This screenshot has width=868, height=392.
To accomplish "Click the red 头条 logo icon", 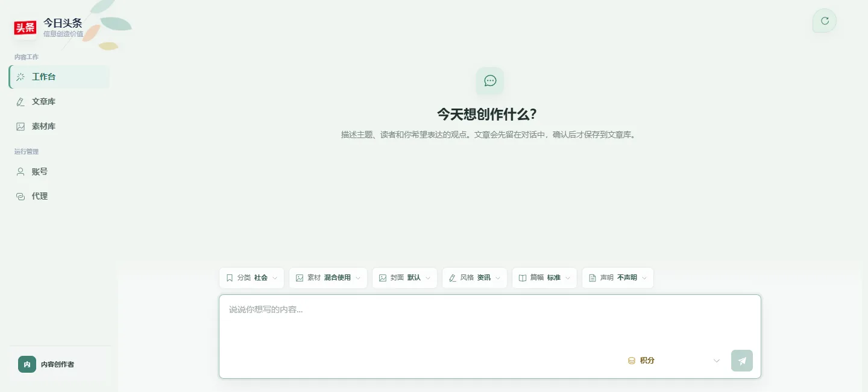I will tap(25, 28).
